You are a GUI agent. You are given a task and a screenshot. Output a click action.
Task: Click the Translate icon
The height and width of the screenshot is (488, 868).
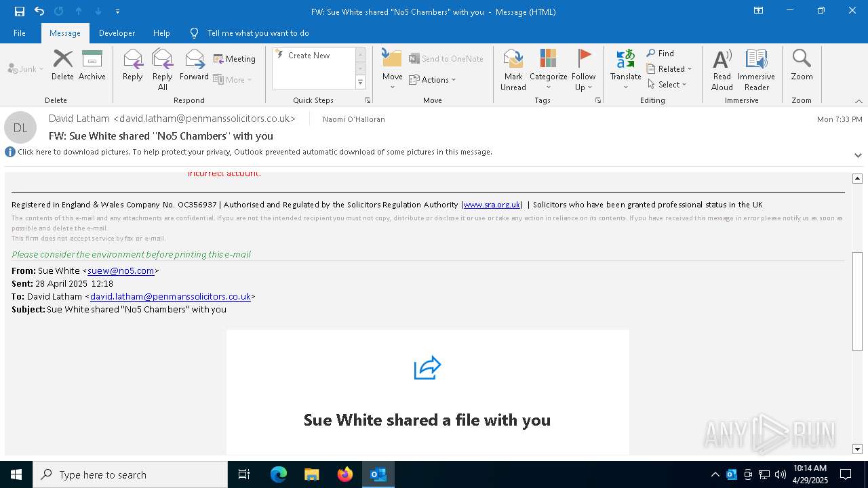[x=626, y=70]
